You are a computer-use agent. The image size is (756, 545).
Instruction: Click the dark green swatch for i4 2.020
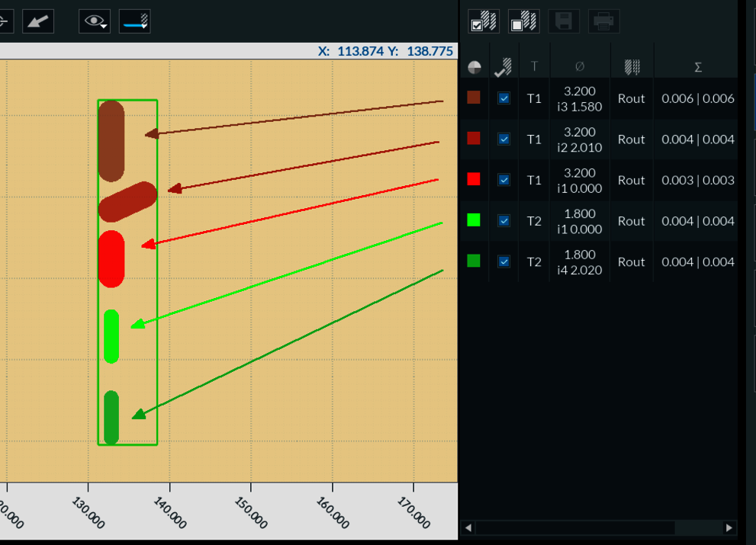pos(474,261)
